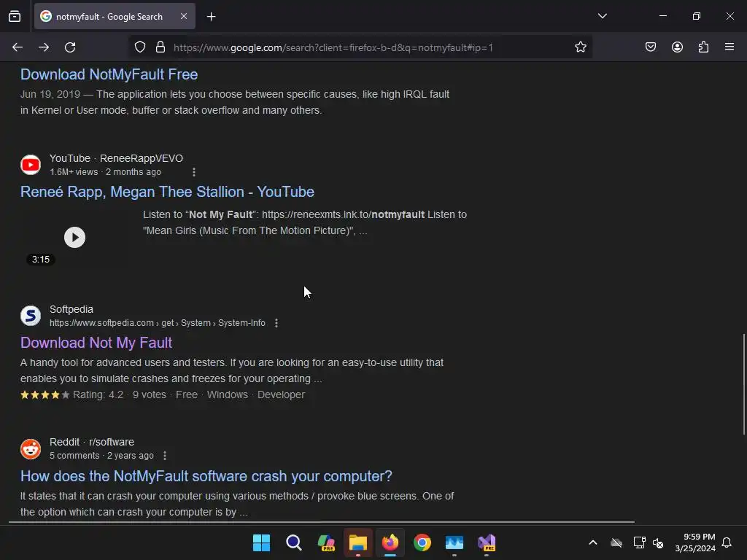
Task: Click the YouTube result favicon
Action: point(31,165)
